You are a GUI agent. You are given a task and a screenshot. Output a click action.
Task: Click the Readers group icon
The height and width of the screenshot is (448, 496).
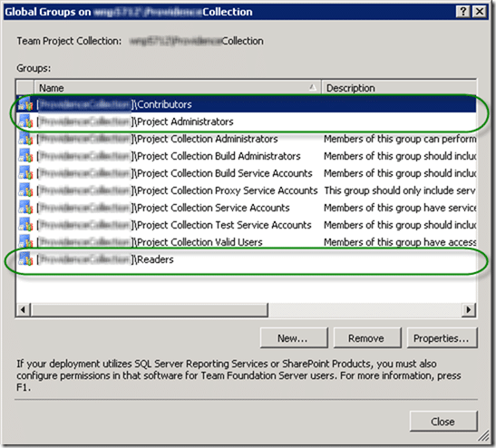tap(25, 259)
